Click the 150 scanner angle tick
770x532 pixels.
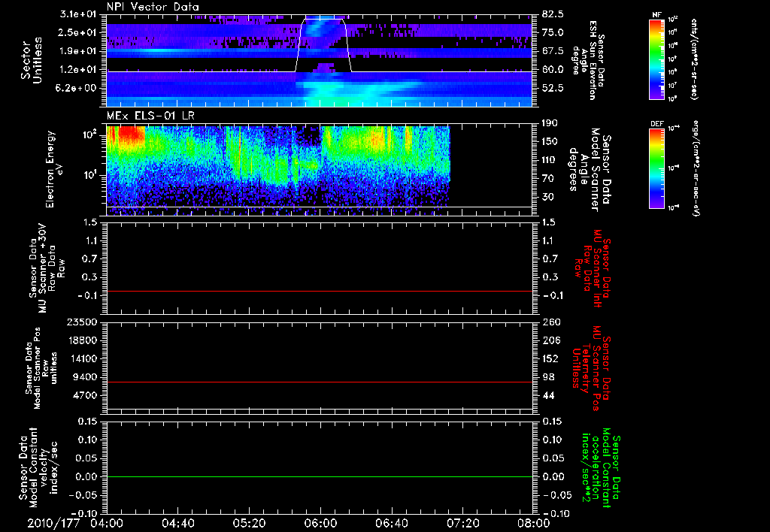(550, 141)
